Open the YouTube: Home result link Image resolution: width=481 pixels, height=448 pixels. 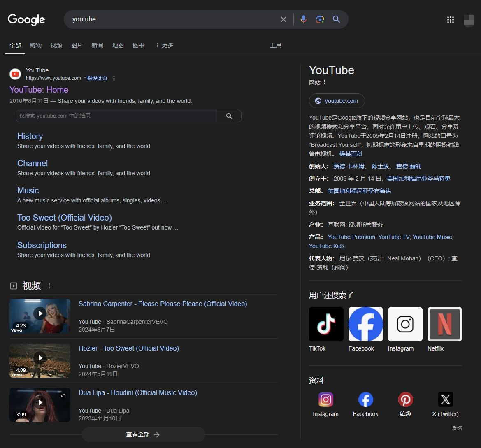coord(39,90)
